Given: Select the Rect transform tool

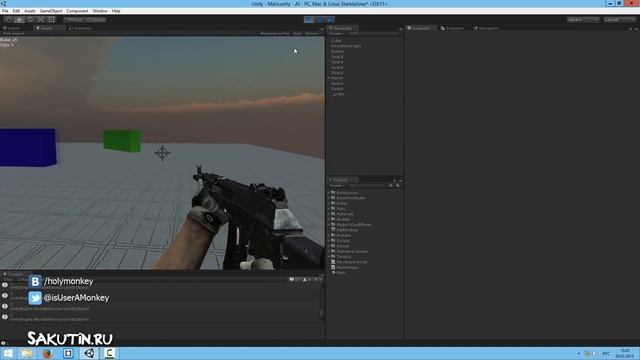Looking at the screenshot, I should (51, 20).
